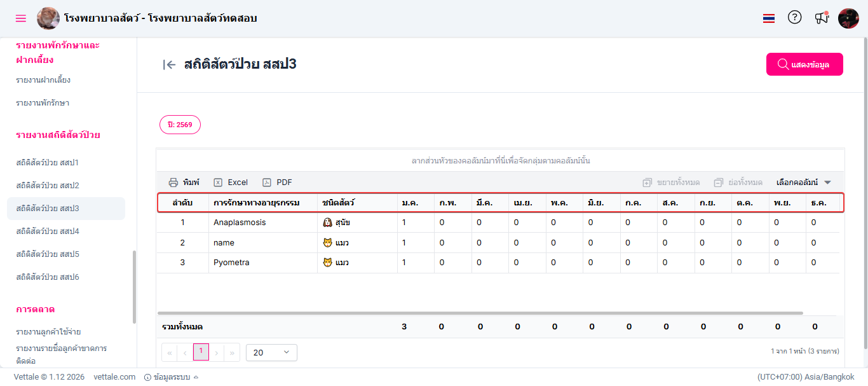Viewport: 868px width, 386px height.
Task: Click the แสดงข้อมูล search button
Action: [x=804, y=64]
